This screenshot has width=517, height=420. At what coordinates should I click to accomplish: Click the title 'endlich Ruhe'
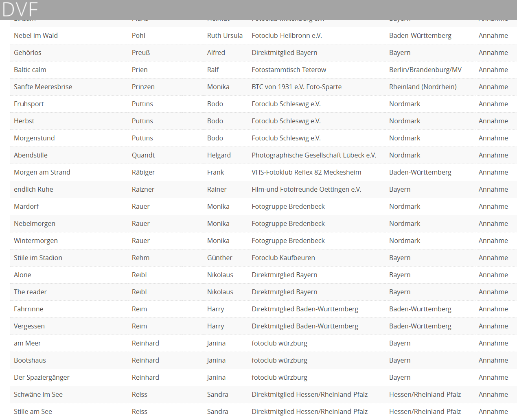point(33,189)
